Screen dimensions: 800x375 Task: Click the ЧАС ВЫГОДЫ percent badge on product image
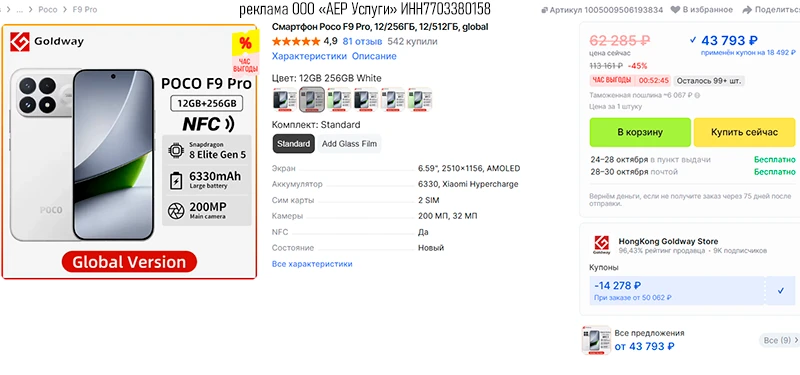coord(245,53)
